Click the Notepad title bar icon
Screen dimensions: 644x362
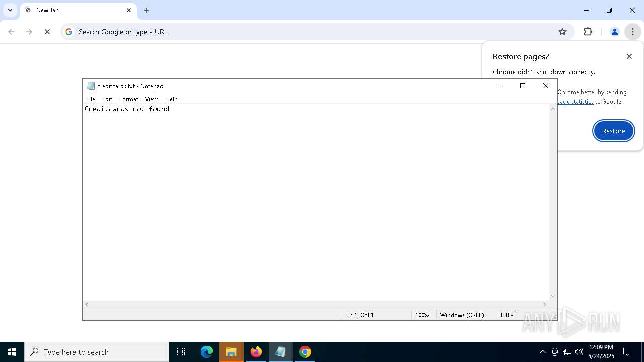point(91,86)
